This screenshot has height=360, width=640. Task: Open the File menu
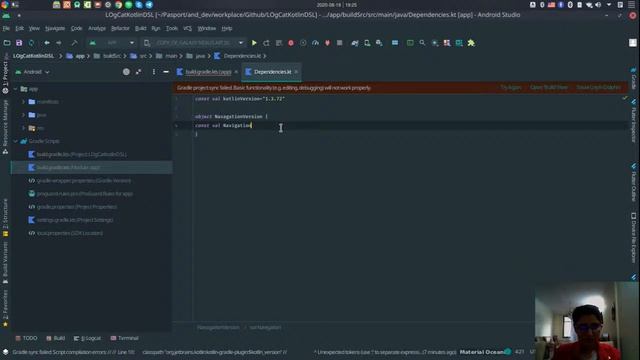click(6, 29)
